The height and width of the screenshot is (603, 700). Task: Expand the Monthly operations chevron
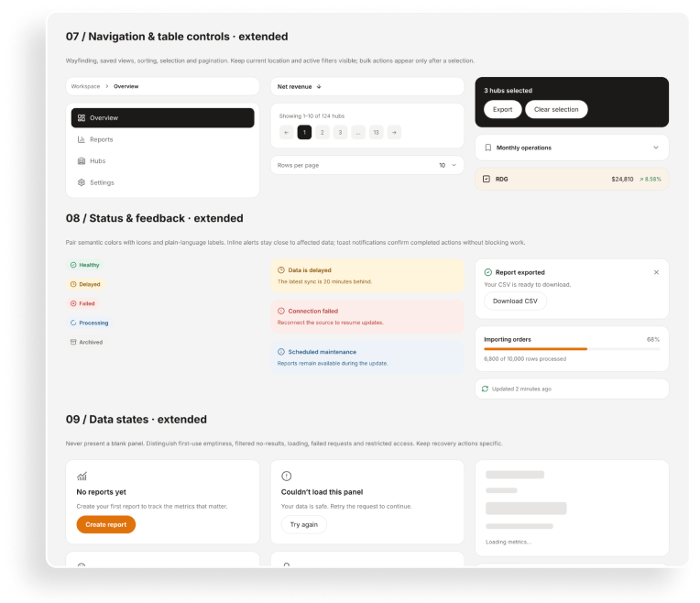coord(656,148)
